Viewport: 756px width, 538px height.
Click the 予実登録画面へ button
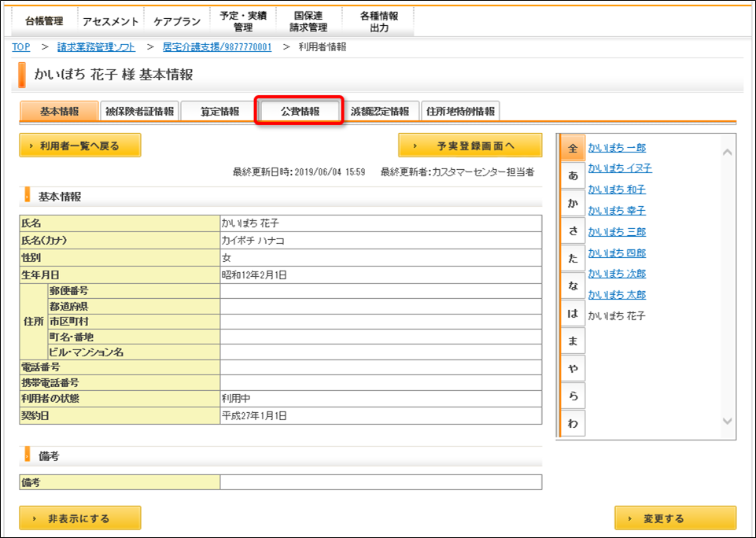tap(470, 146)
